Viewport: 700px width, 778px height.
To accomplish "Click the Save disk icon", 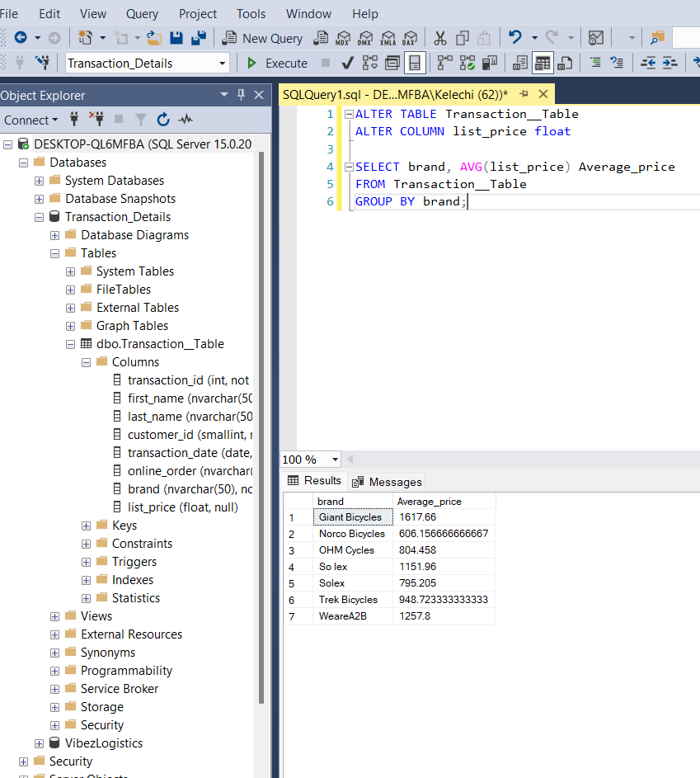I will point(176,38).
